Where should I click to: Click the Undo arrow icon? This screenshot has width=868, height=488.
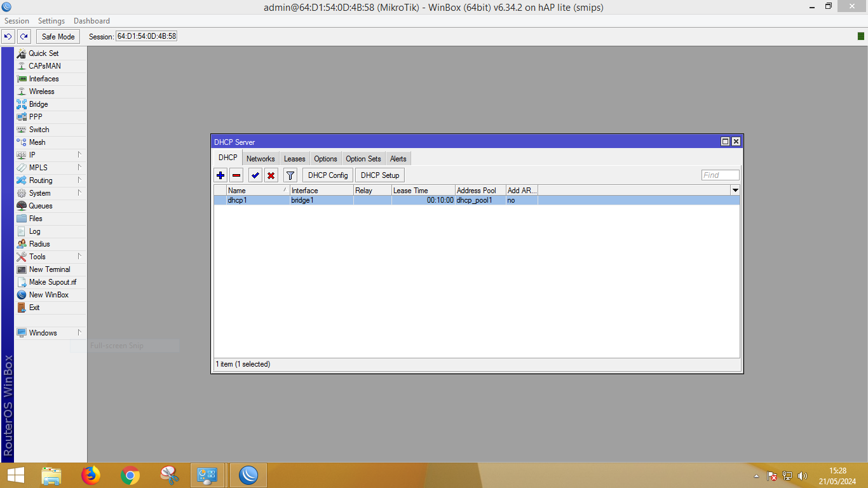[8, 37]
